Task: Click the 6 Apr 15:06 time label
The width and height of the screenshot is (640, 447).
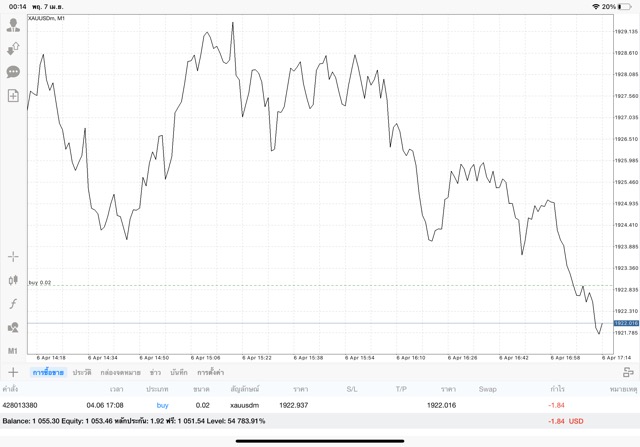Action: tap(205, 358)
